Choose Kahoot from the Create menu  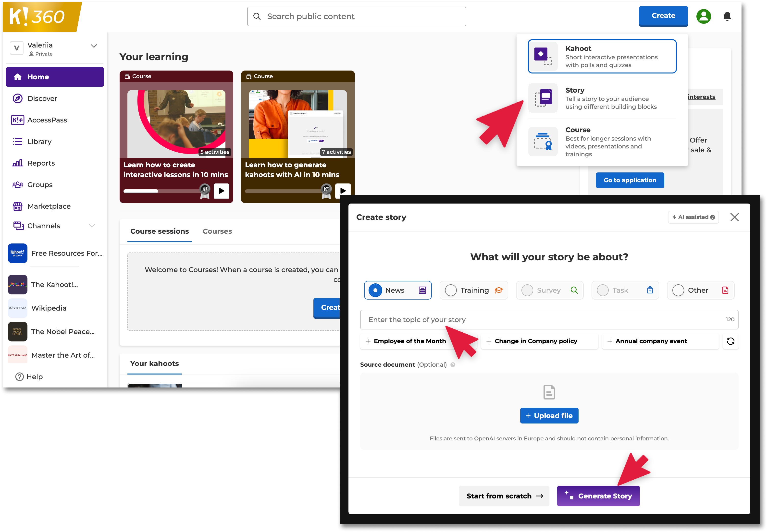click(602, 56)
